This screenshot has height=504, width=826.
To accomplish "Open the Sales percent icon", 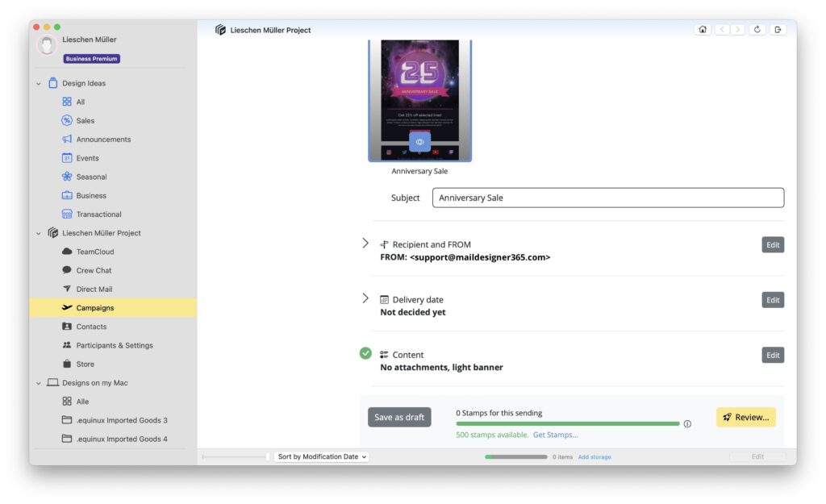I will coord(67,120).
